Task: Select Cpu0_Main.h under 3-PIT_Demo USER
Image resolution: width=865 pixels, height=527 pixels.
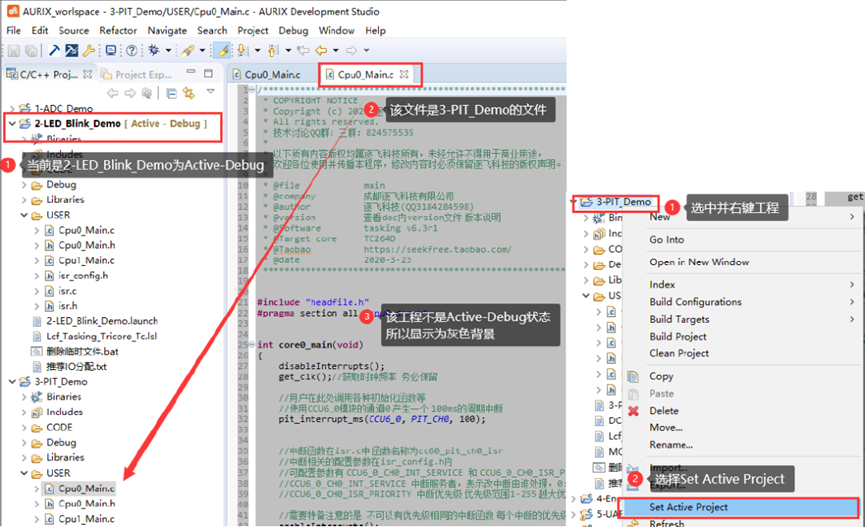Action: click(87, 503)
